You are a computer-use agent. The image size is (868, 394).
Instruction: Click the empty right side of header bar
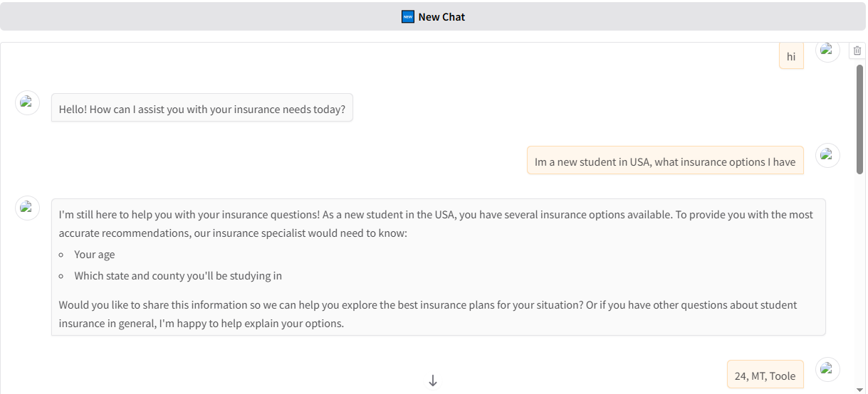coord(712,16)
